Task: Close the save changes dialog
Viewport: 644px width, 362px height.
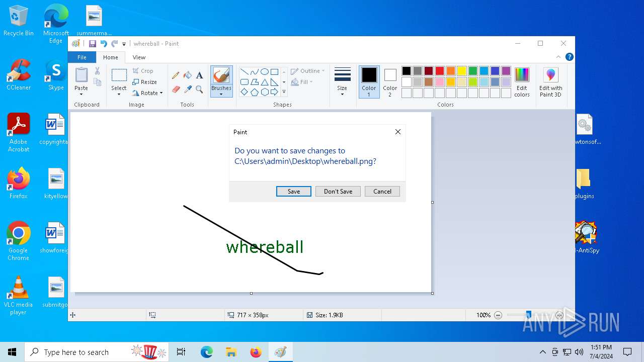Action: (x=398, y=132)
